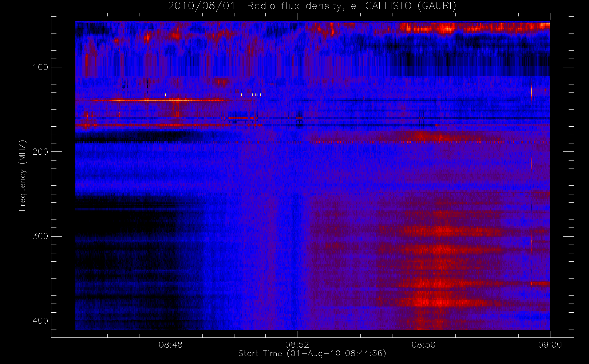Select the 100 frequency tick label
Screen dimensions: 589x364
pyautogui.click(x=40, y=67)
